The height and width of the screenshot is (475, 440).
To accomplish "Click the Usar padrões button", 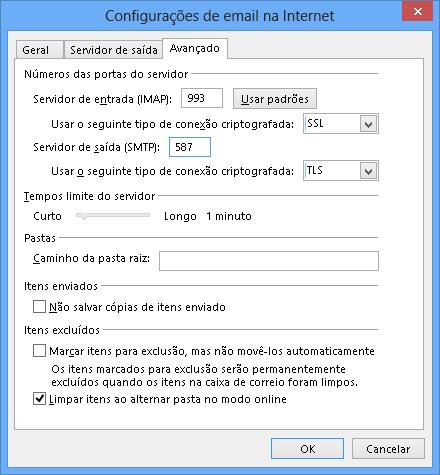I will point(275,99).
